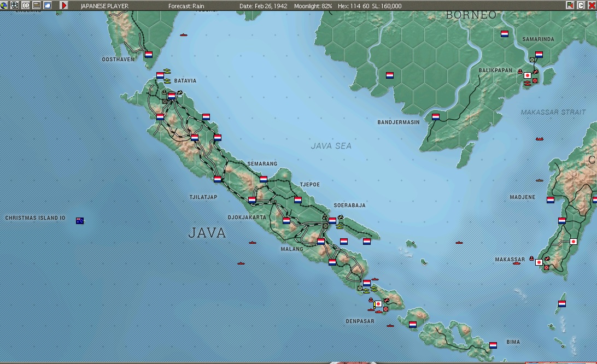597x364 pixels.
Task: Open the intelligence screen icon
Action: point(14,5)
